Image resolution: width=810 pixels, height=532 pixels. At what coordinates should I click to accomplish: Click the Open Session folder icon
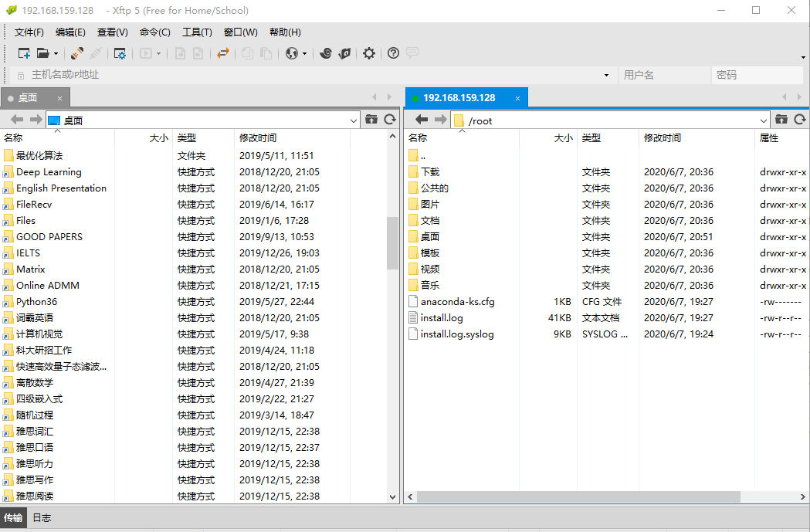[x=43, y=53]
